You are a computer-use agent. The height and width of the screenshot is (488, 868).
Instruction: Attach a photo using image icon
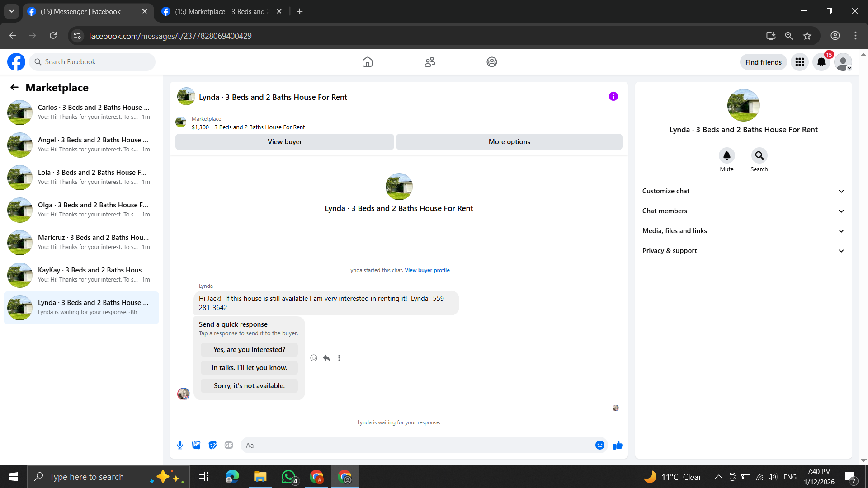(x=196, y=445)
